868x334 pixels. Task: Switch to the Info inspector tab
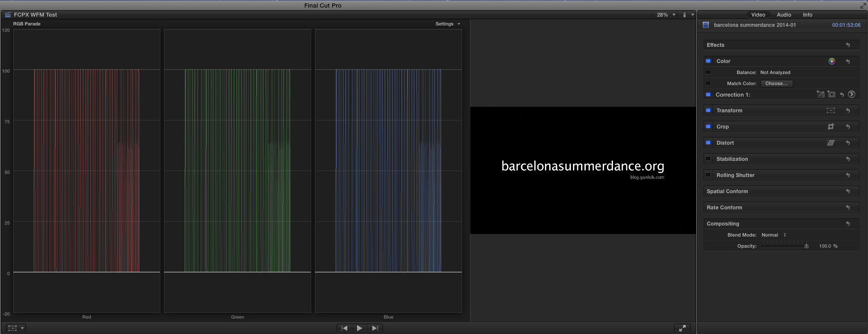[x=807, y=15]
